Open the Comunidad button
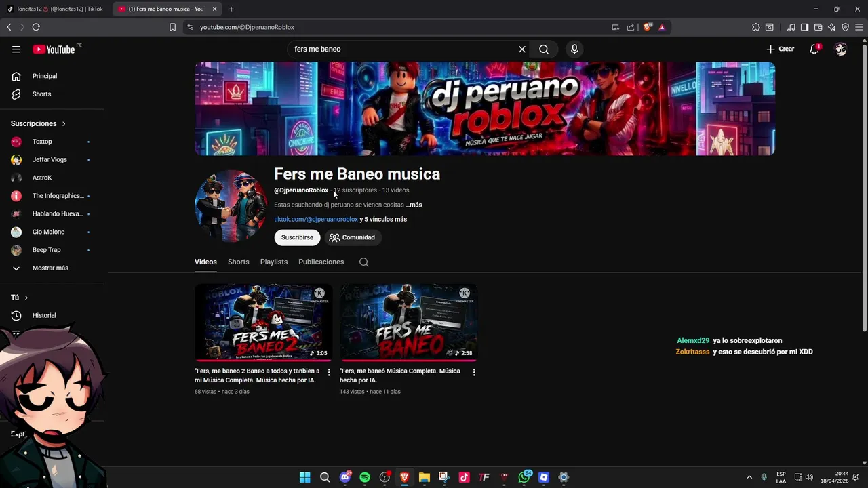868x488 pixels. click(353, 237)
